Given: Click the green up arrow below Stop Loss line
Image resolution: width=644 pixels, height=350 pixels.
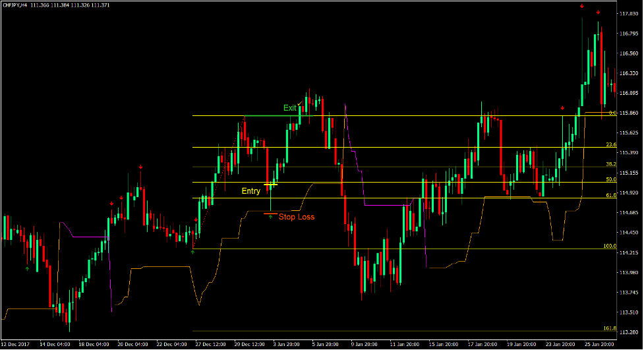Looking at the screenshot, I should pyautogui.click(x=270, y=217).
